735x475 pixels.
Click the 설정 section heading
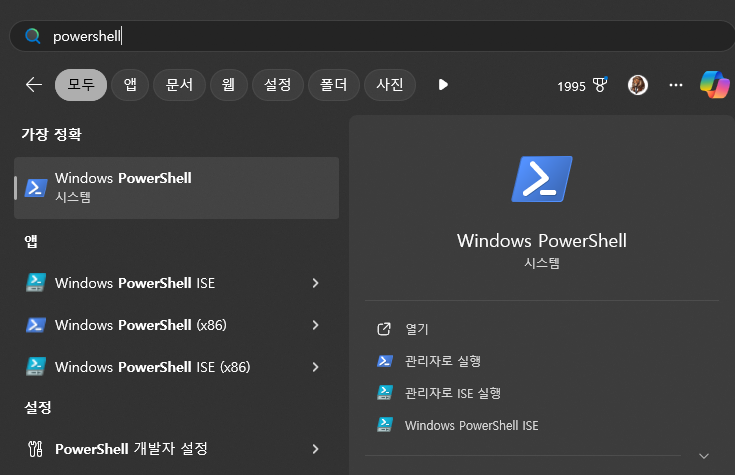[38, 407]
